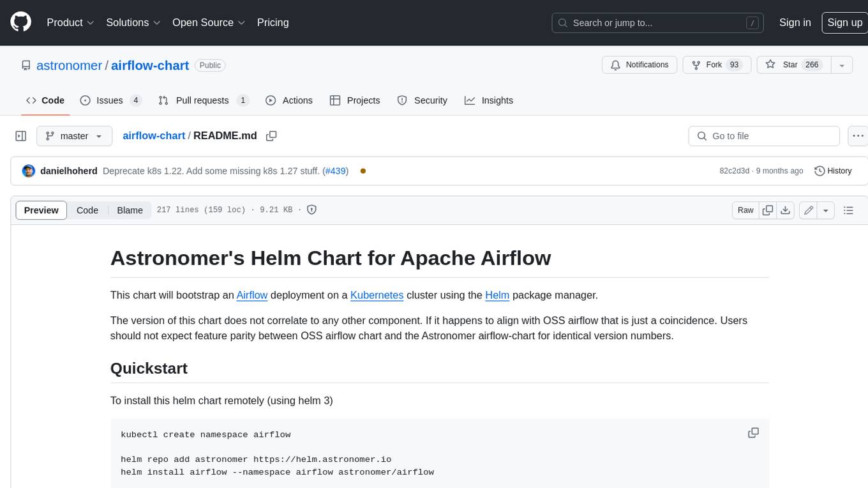The image size is (868, 488).
Task: Switch to the Code view
Action: coord(87,210)
